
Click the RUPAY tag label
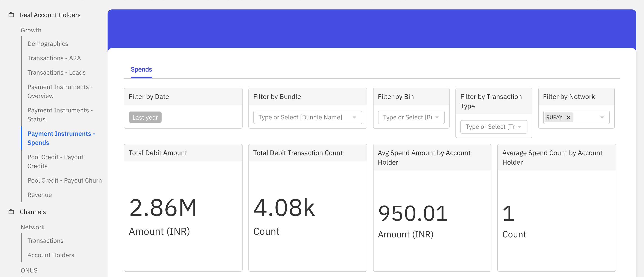pos(554,117)
